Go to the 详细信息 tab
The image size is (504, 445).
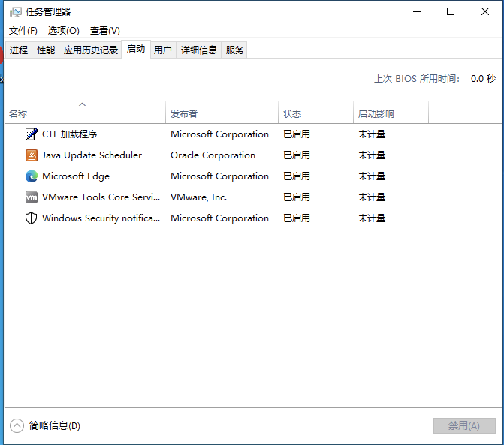199,50
